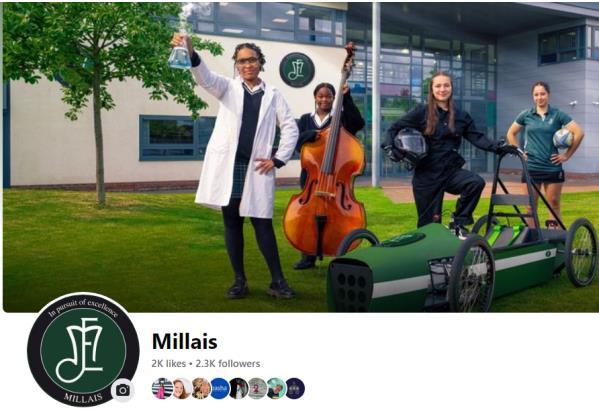Open the grey avatar showing a pink figure
The height and width of the screenshot is (412, 599).
(257, 388)
